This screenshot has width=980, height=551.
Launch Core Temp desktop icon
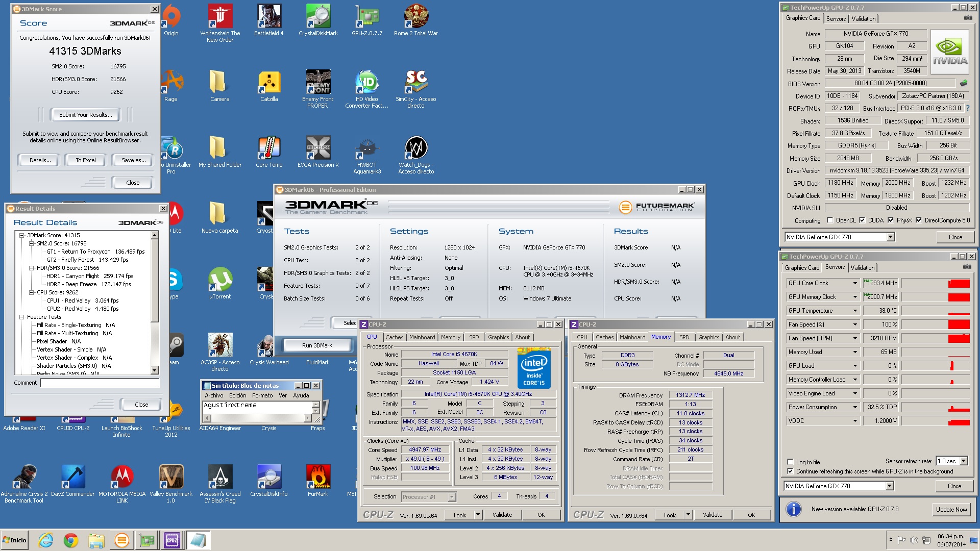click(269, 152)
